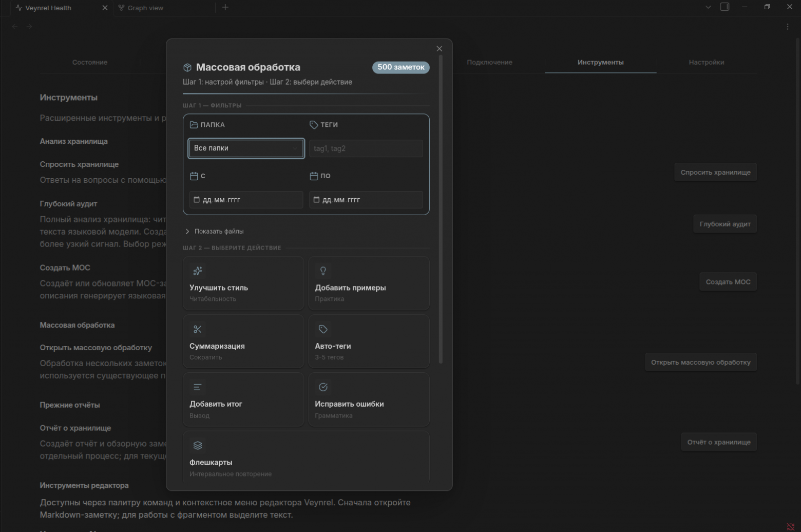801x532 pixels.
Task: Click the tag1, tag2 tags field
Action: click(366, 148)
